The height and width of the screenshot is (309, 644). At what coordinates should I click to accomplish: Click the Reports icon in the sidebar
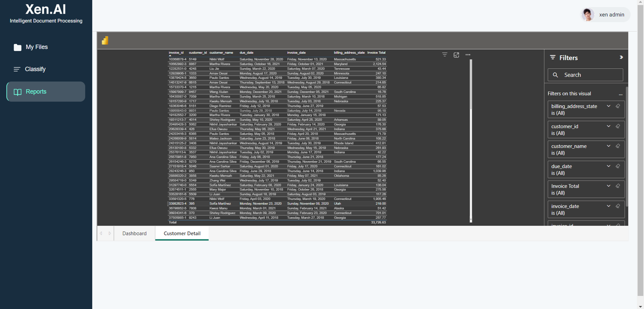click(x=18, y=92)
